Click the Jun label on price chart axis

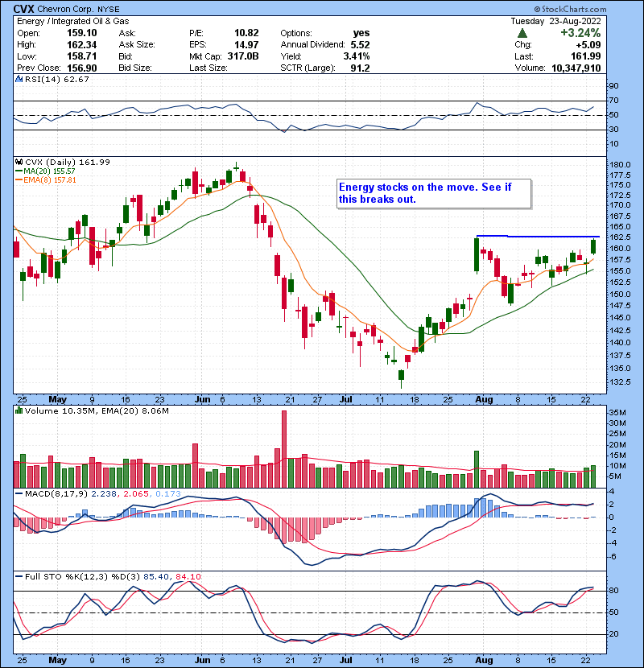tap(202, 399)
